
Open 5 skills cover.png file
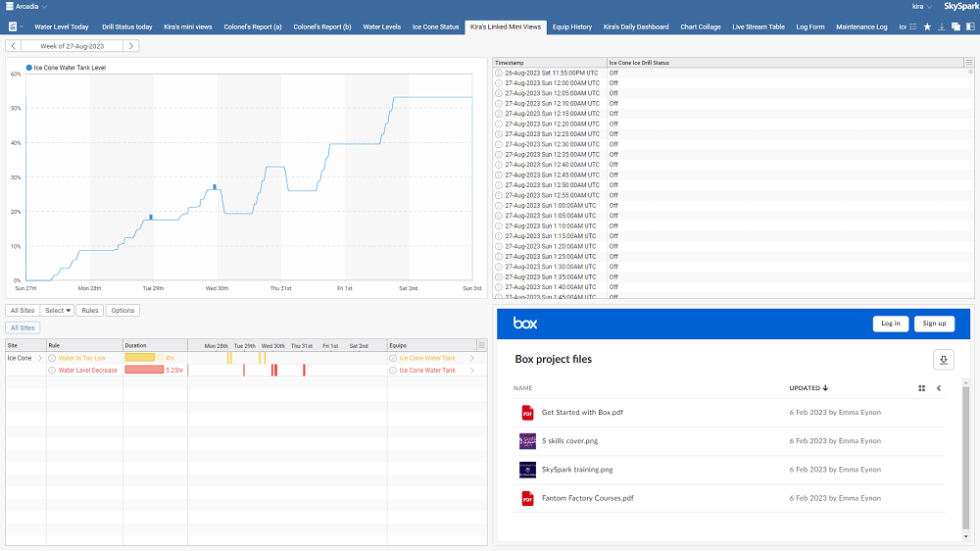coord(570,441)
